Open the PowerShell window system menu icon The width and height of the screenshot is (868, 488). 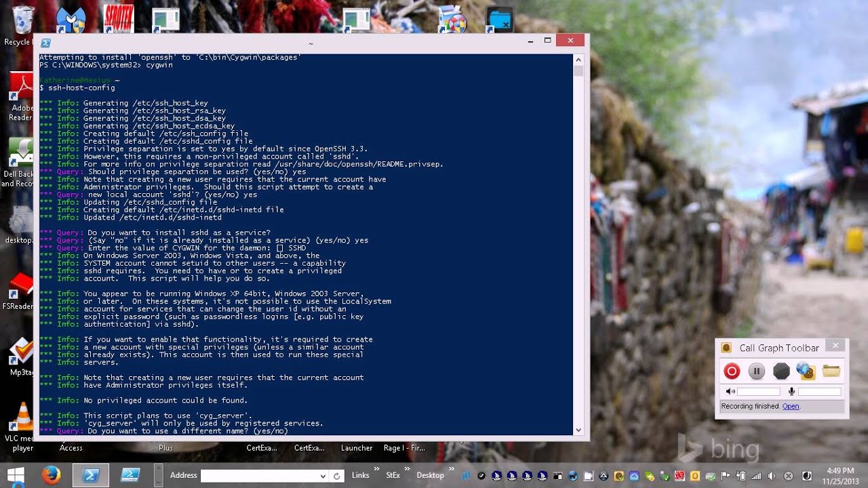pyautogui.click(x=45, y=43)
